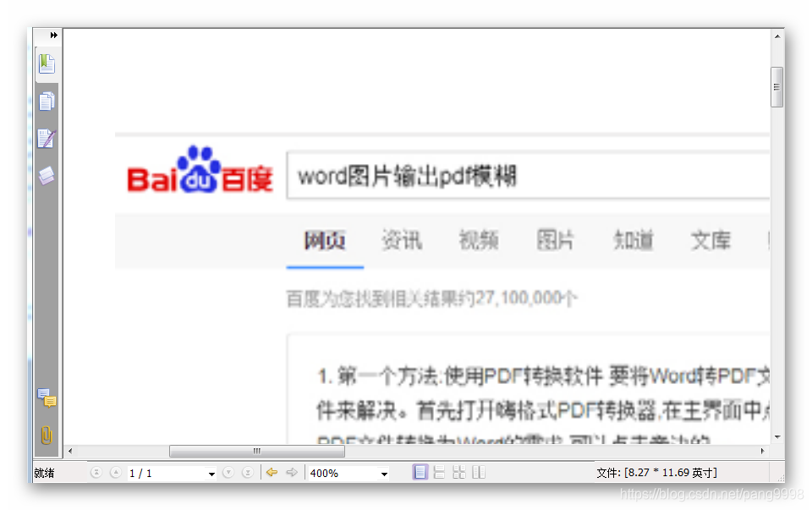This screenshot has height=510, width=812.
Task: Expand the sidebar with double-arrow button
Action: coord(53,36)
